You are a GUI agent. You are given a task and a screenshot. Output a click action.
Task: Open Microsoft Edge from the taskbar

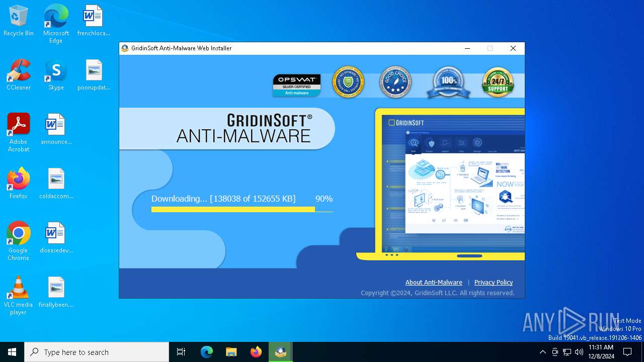(x=207, y=352)
